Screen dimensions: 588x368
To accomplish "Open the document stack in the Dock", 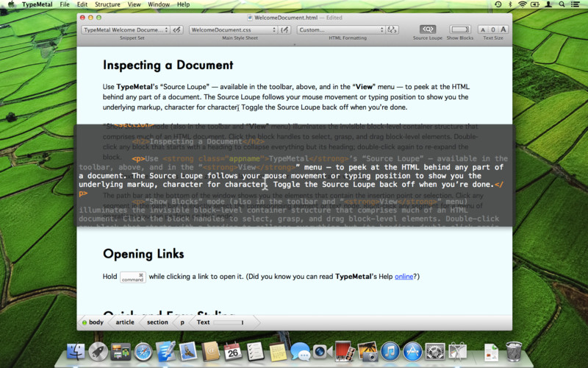I will click(491, 353).
